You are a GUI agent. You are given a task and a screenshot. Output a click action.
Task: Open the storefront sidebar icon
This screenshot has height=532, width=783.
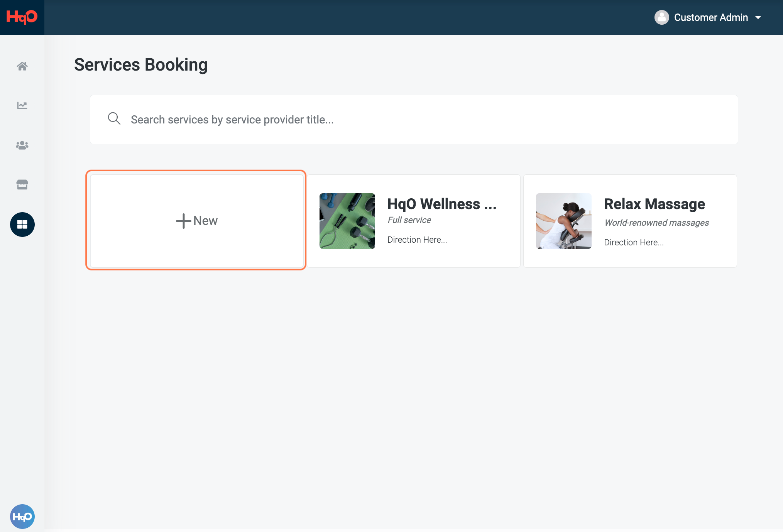(x=22, y=184)
